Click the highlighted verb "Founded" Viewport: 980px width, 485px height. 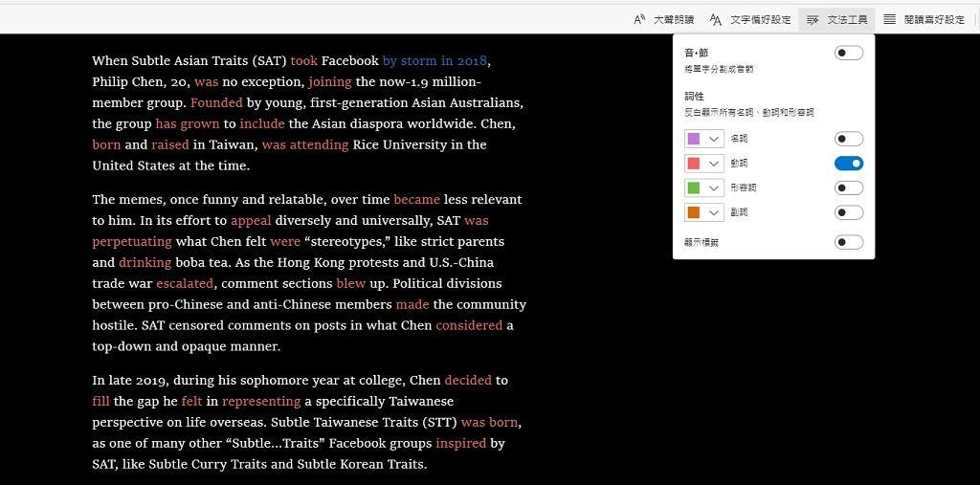pos(216,102)
